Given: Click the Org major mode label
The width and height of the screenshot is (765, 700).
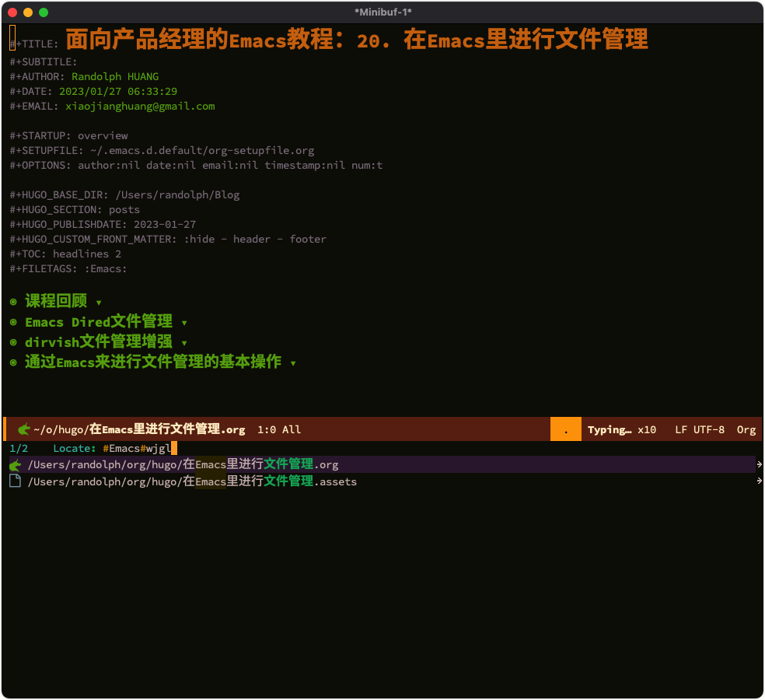Looking at the screenshot, I should (x=746, y=430).
